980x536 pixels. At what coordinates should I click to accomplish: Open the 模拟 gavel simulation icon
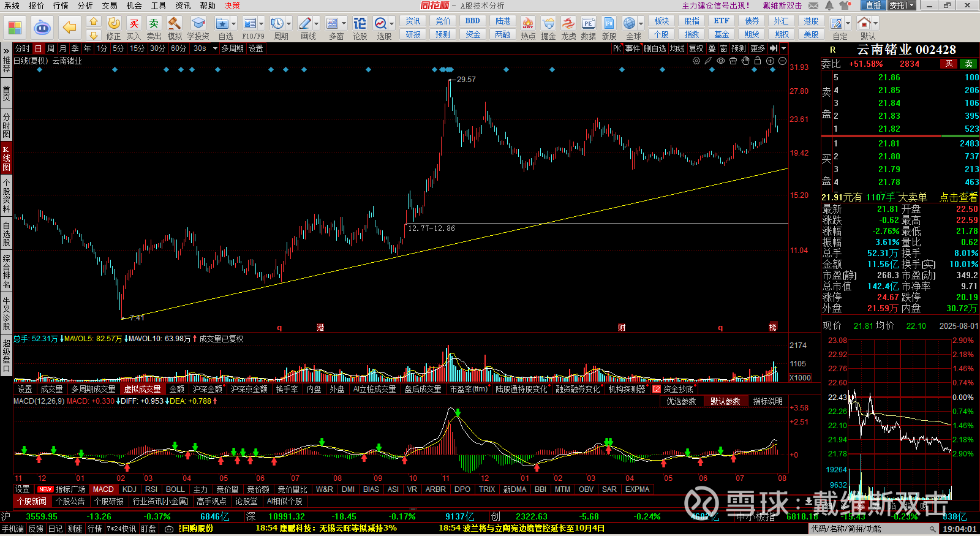(x=175, y=23)
